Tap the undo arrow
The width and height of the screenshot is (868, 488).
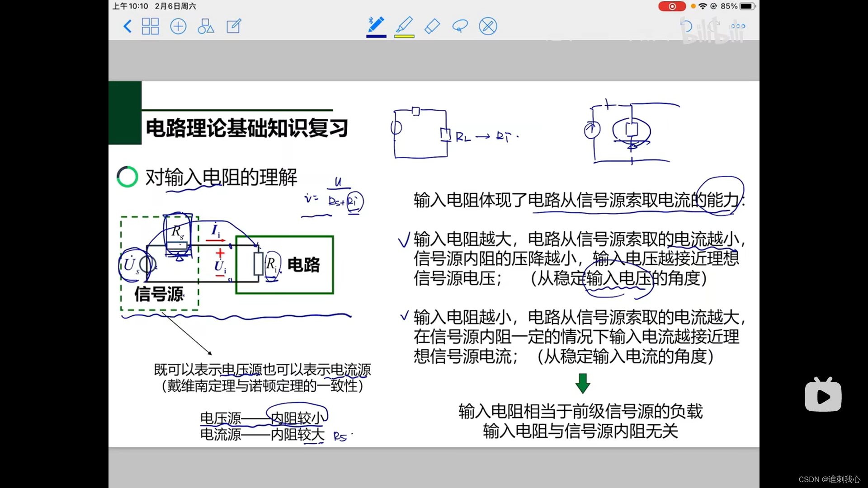click(686, 26)
